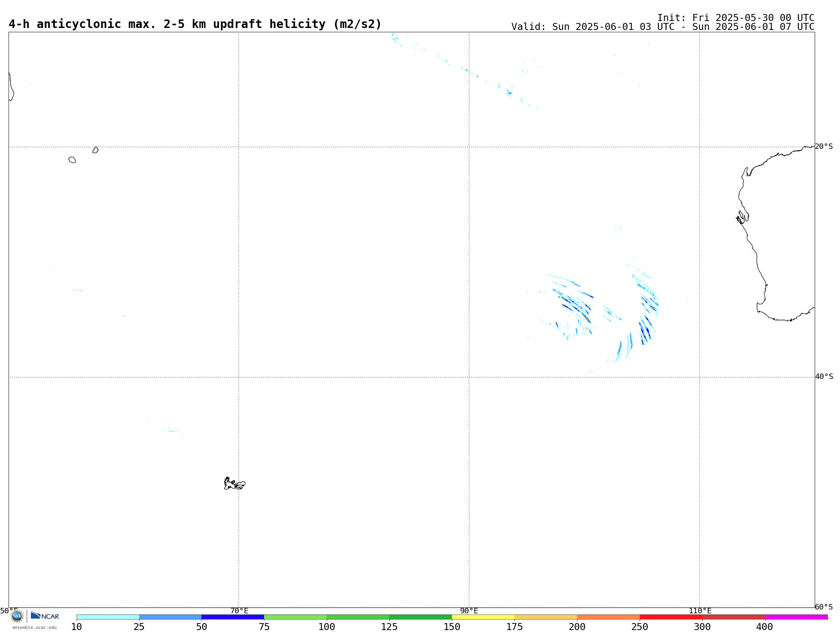Click the dark blue 50-75 color swatch
The width and height of the screenshot is (840, 632).
233,617
